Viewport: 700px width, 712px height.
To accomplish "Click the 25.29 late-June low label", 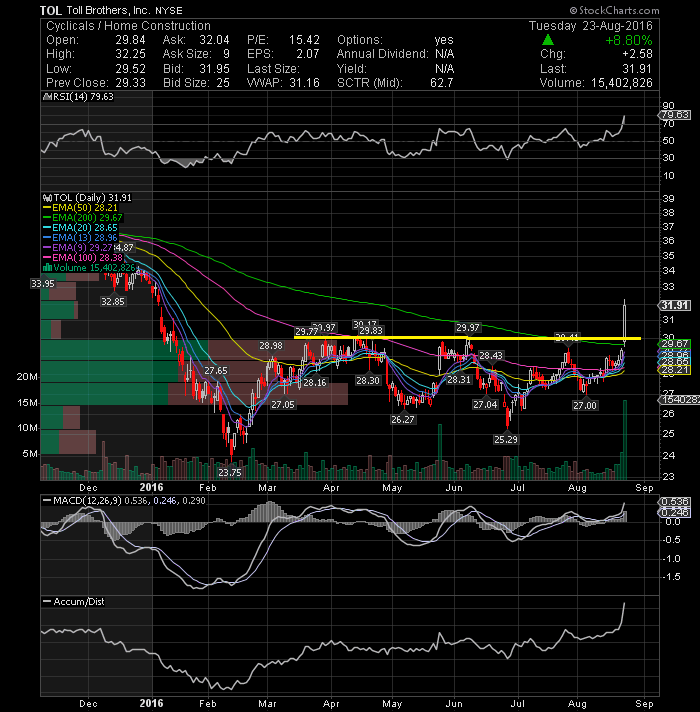I will tap(506, 439).
